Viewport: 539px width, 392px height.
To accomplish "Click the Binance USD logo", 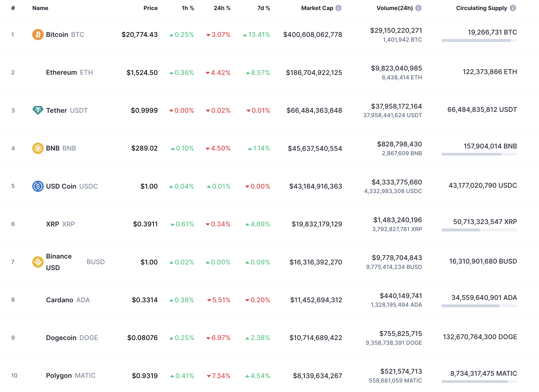I will 38,262.
